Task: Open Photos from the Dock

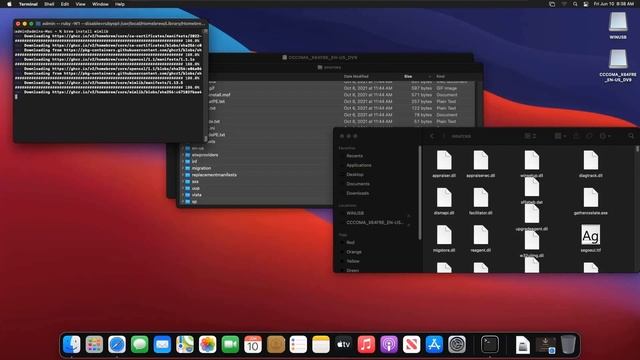Action: tap(207, 344)
